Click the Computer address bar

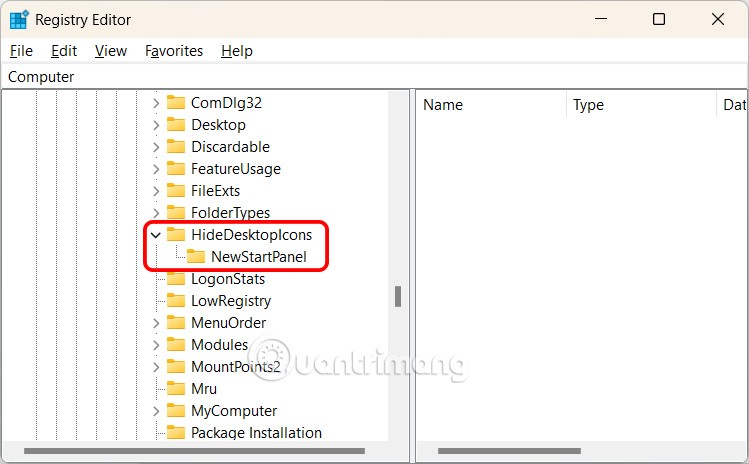374,76
